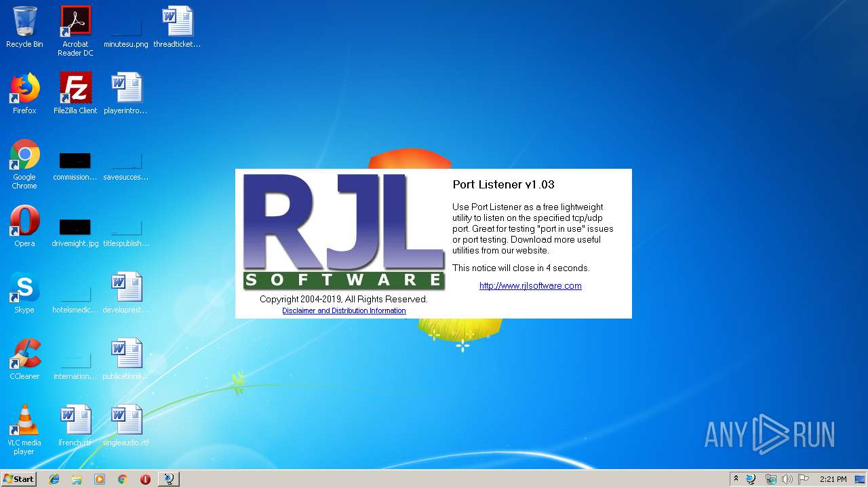The height and width of the screenshot is (488, 868).
Task: Open Windows Media Player taskbar icon
Action: (x=100, y=479)
